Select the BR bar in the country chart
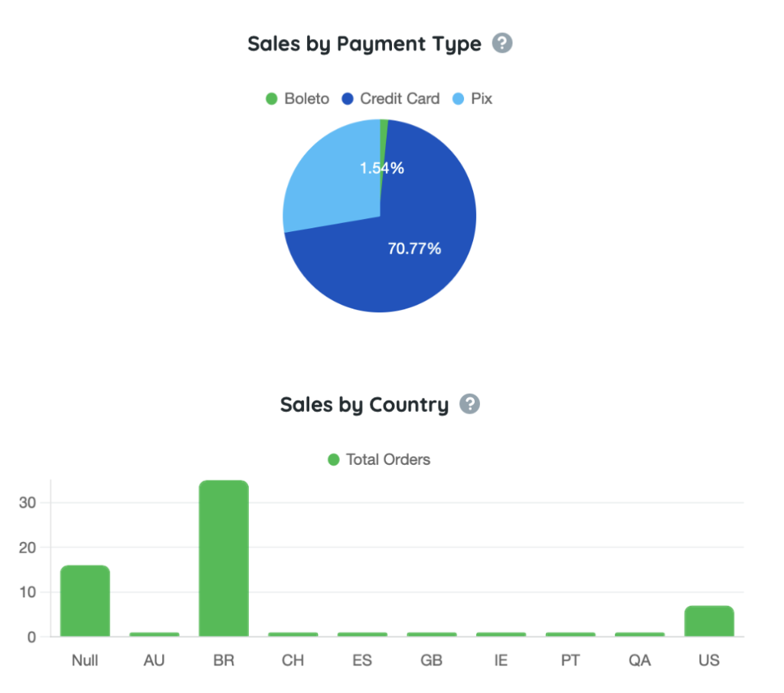 pos(224,559)
